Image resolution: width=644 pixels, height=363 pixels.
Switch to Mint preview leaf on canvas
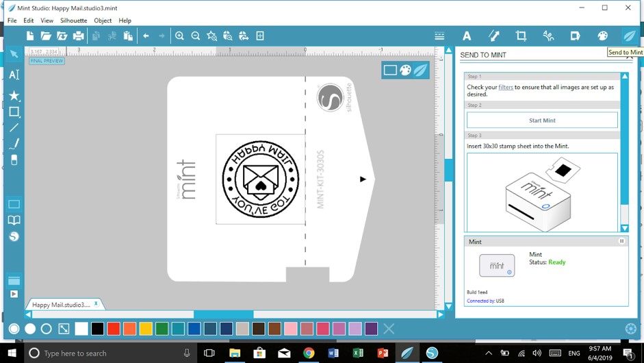pyautogui.click(x=420, y=71)
